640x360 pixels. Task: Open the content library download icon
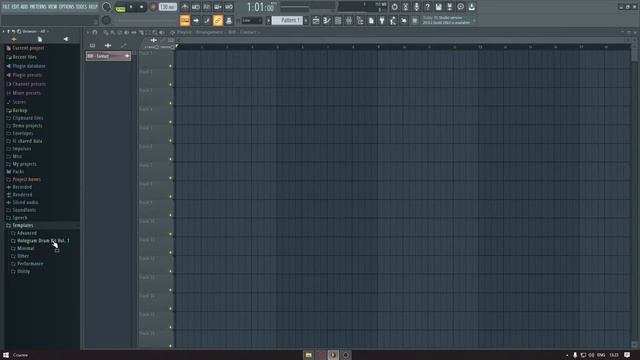(x=471, y=7)
